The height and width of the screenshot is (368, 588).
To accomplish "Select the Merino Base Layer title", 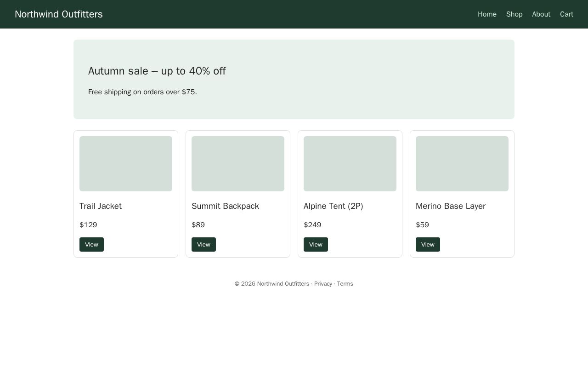I will (x=451, y=206).
